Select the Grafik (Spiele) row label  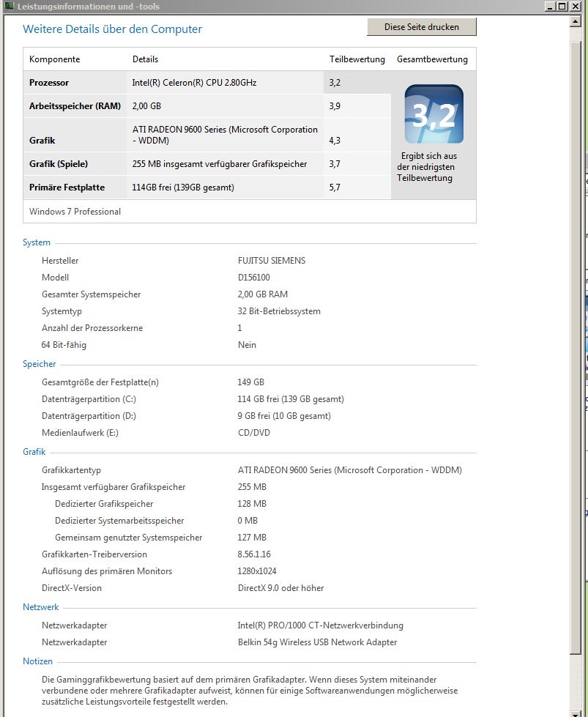[59, 164]
